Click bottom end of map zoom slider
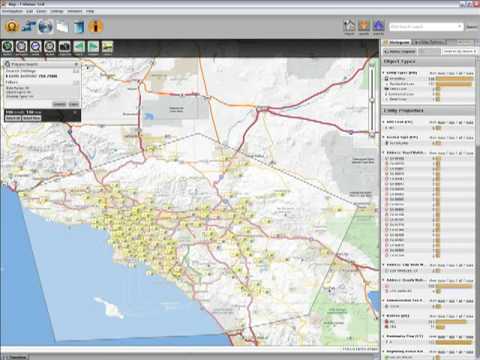480x360 pixels. click(372, 135)
